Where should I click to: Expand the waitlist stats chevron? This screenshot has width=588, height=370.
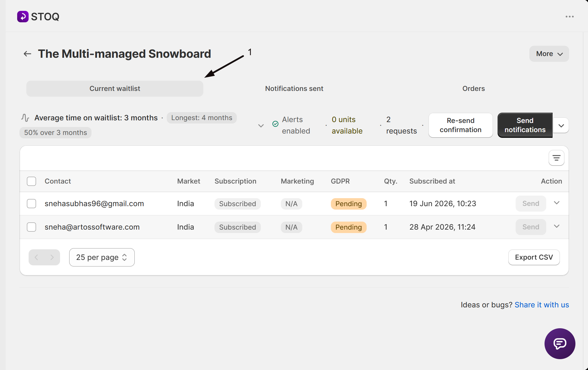pos(261,126)
